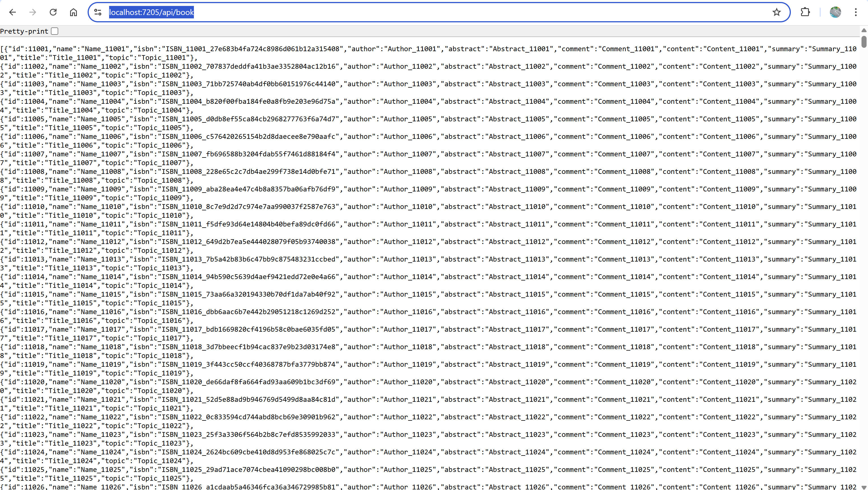
Task: Open the browser home page
Action: pyautogui.click(x=73, y=12)
